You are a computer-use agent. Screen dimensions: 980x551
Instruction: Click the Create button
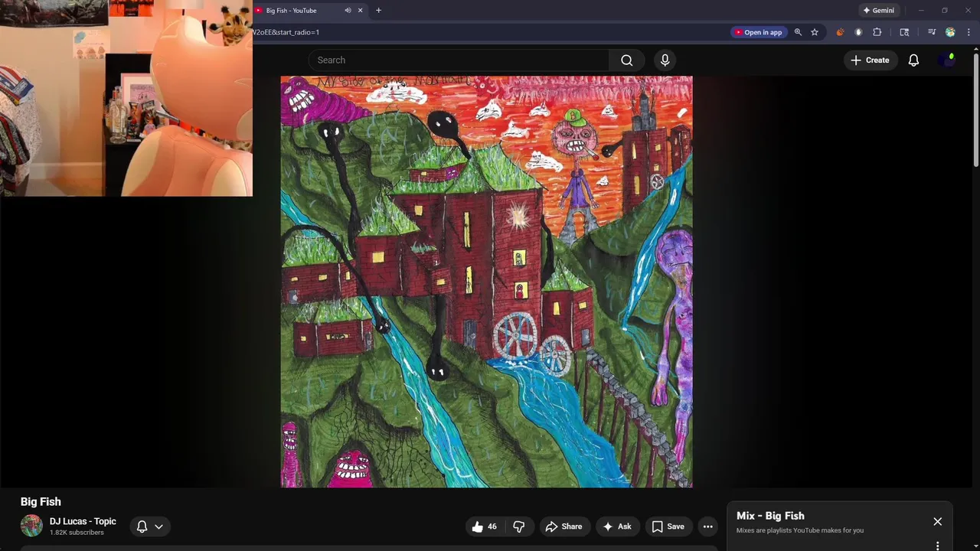tap(870, 60)
